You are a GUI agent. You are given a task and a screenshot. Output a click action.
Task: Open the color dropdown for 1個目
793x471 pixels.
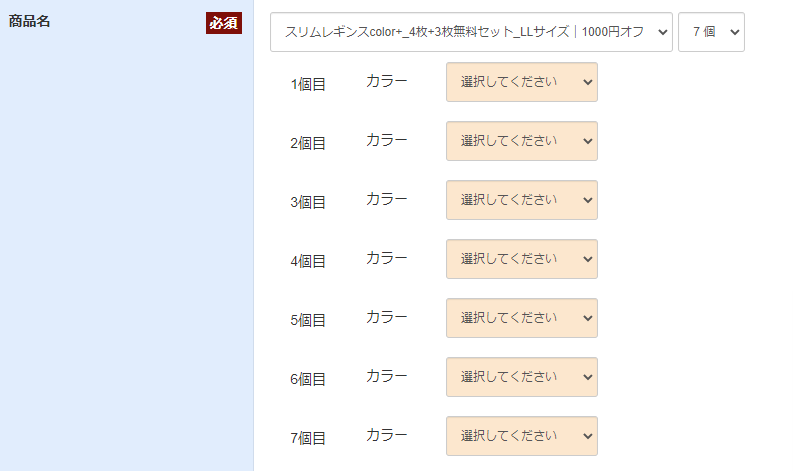tap(521, 82)
